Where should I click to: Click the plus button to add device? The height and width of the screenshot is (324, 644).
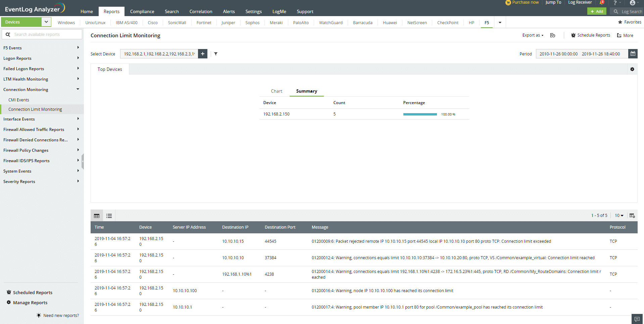[x=203, y=54]
